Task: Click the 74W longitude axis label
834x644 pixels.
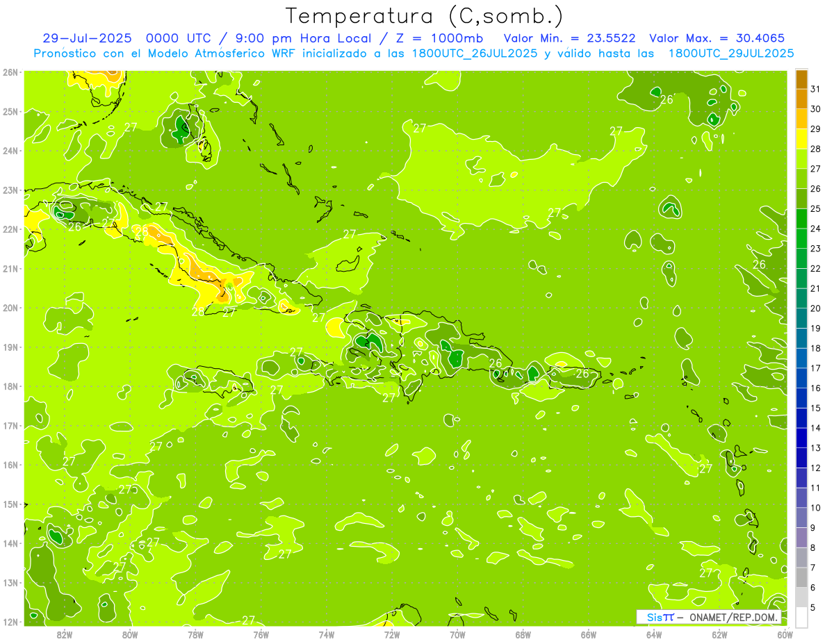Action: pyautogui.click(x=327, y=634)
